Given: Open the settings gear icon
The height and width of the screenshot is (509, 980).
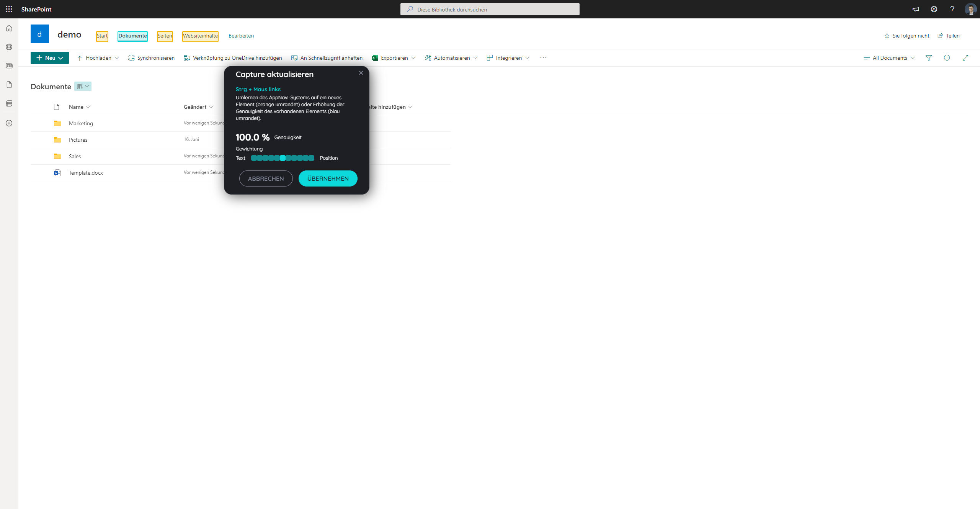Looking at the screenshot, I should coord(934,9).
